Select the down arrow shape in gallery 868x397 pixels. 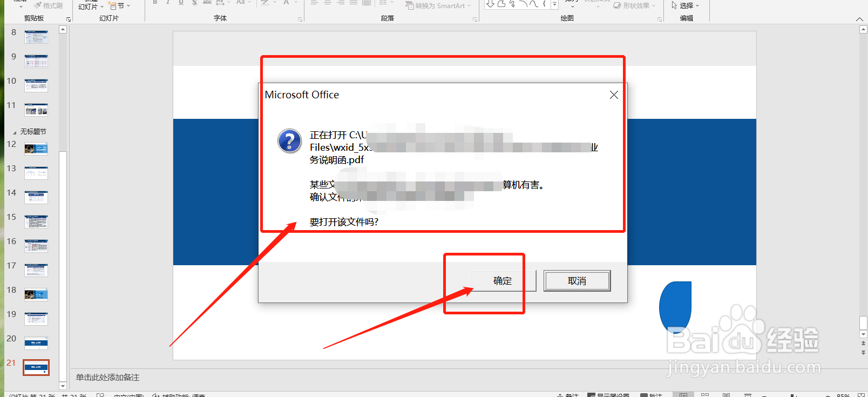point(490,4)
